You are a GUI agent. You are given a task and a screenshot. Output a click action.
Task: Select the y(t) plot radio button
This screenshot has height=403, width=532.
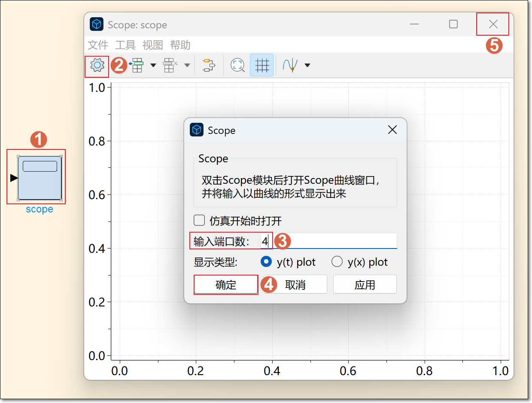[266, 261]
